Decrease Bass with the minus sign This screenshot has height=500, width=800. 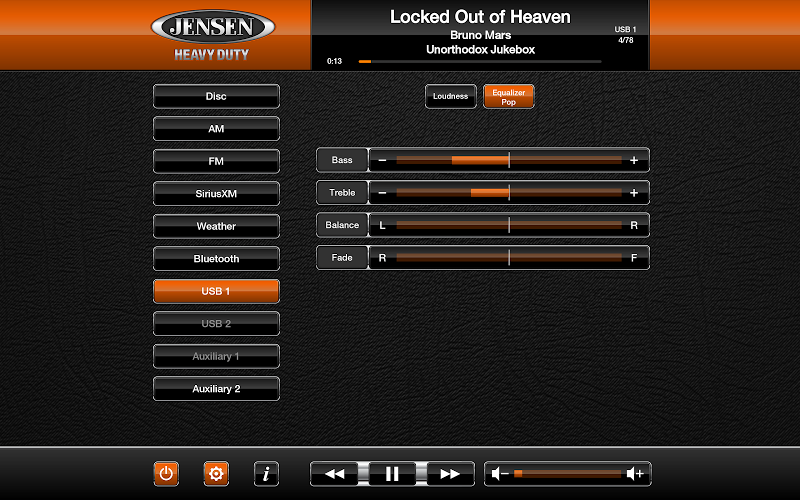(x=382, y=160)
